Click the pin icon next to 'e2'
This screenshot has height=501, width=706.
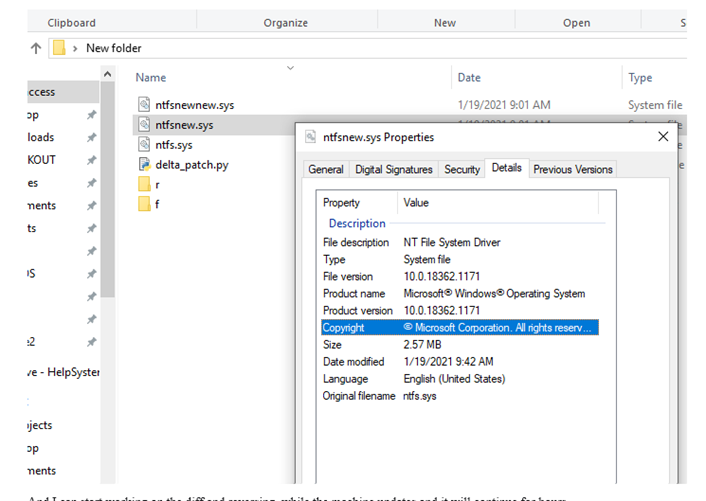91,342
